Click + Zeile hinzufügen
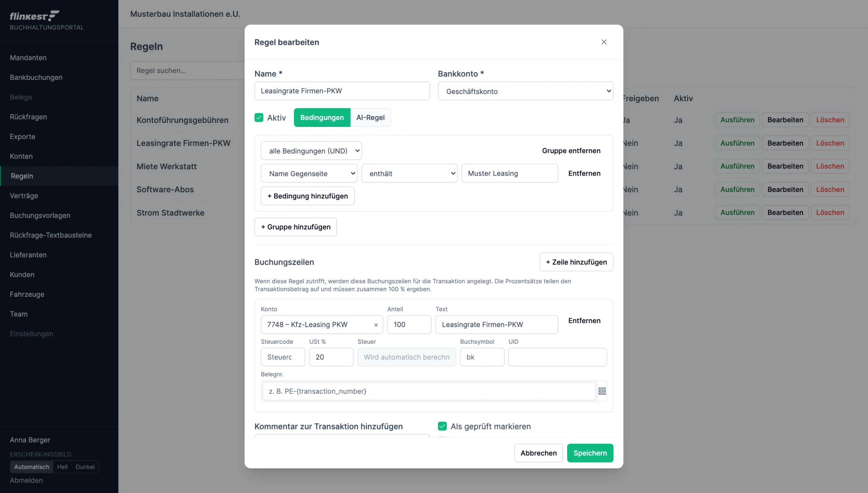The height and width of the screenshot is (493, 868). click(576, 262)
